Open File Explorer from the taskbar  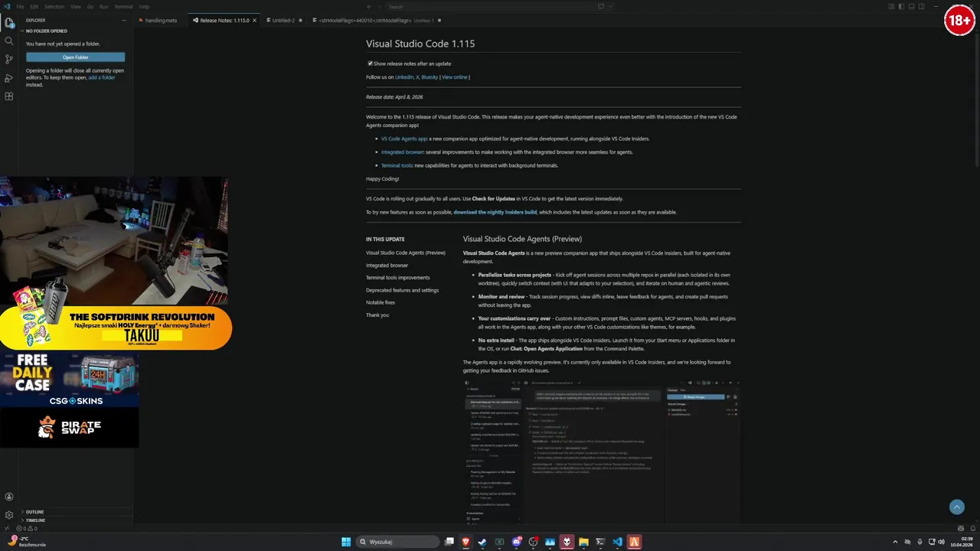(583, 542)
